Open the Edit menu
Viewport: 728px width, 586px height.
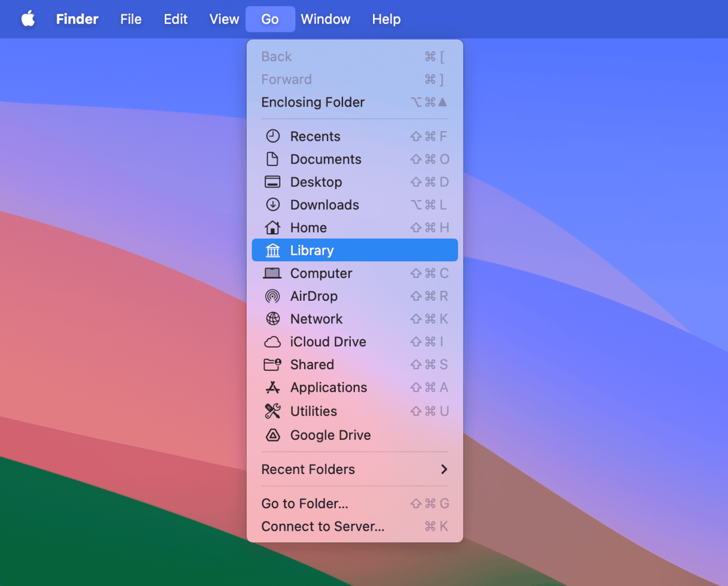[175, 19]
